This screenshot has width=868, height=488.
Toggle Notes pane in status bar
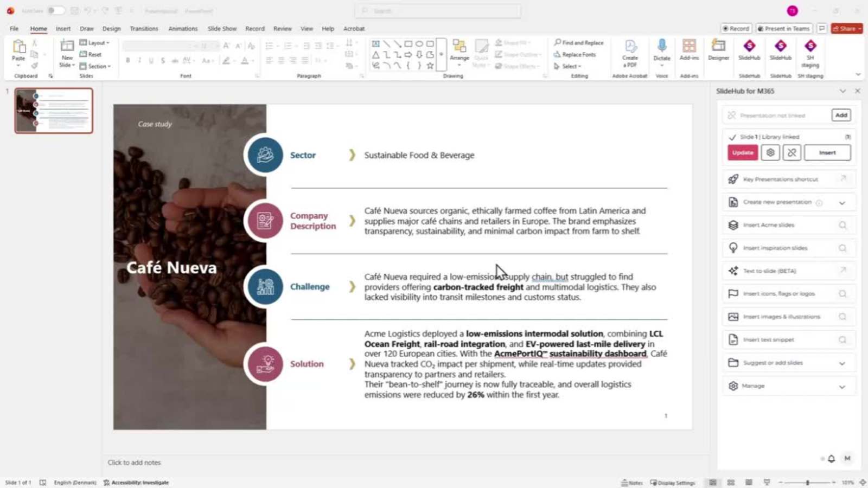coord(632,483)
